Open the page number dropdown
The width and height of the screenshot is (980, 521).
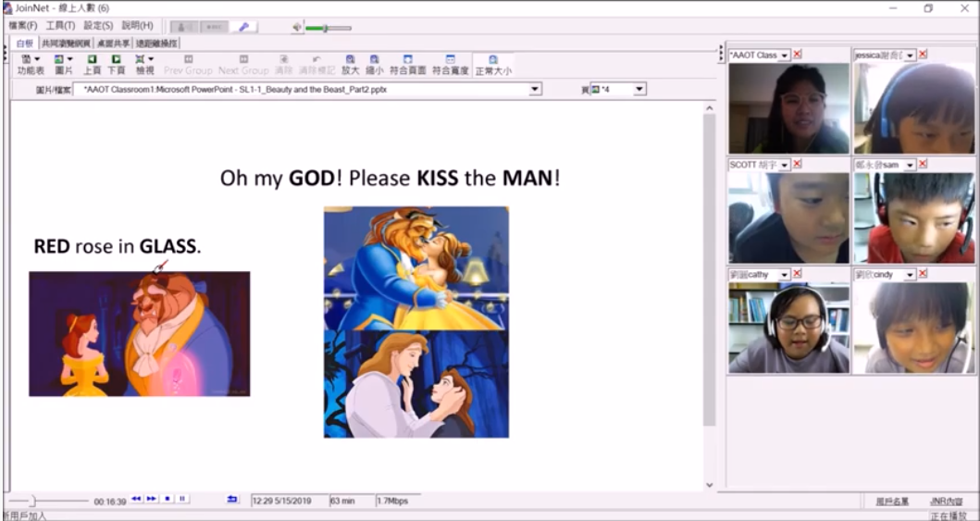(x=639, y=90)
